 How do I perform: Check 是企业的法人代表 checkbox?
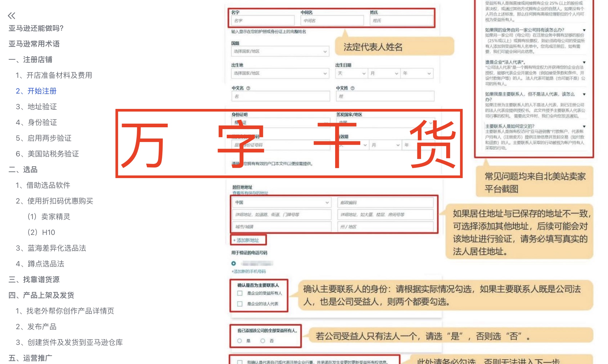click(240, 304)
